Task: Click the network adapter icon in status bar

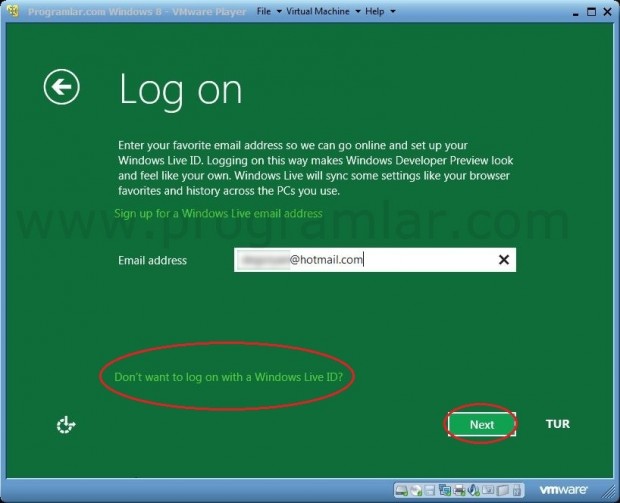Action: (445, 490)
